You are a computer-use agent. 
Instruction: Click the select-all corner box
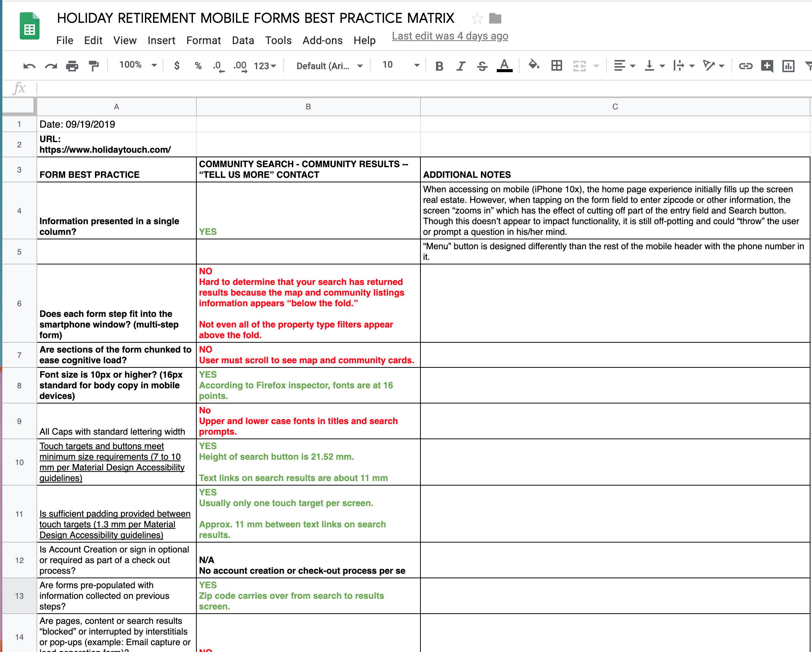19,106
